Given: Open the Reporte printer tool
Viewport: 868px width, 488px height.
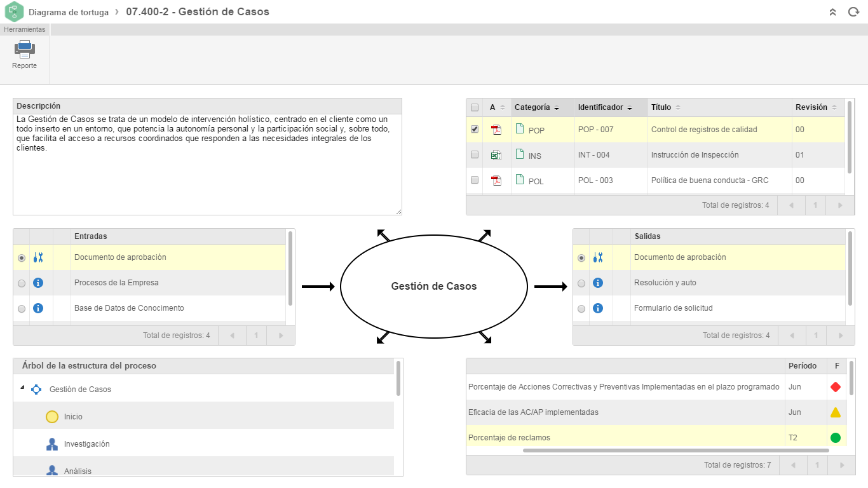Looking at the screenshot, I should coord(24,55).
